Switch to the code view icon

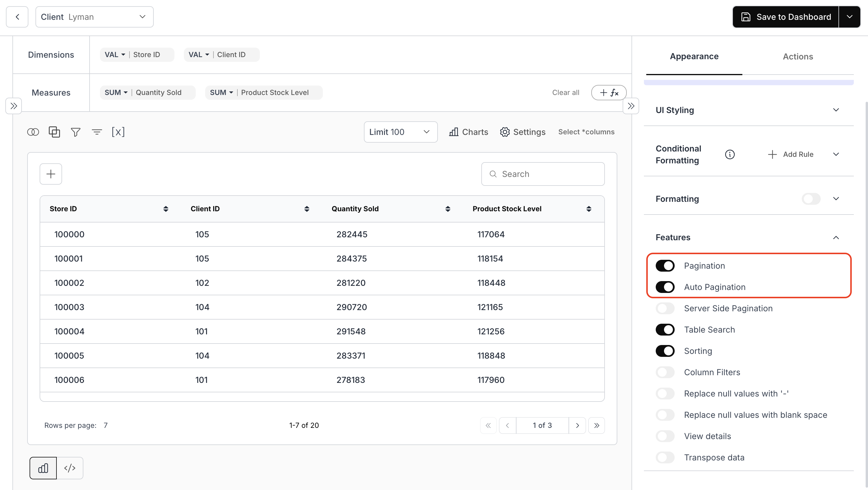pyautogui.click(x=70, y=468)
